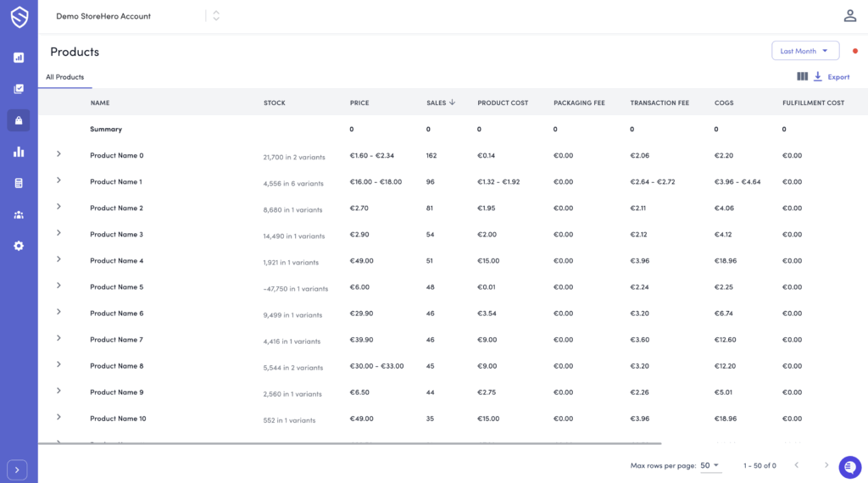The image size is (868, 483).
Task: Open the Last Month date range dropdown
Action: [x=804, y=51]
